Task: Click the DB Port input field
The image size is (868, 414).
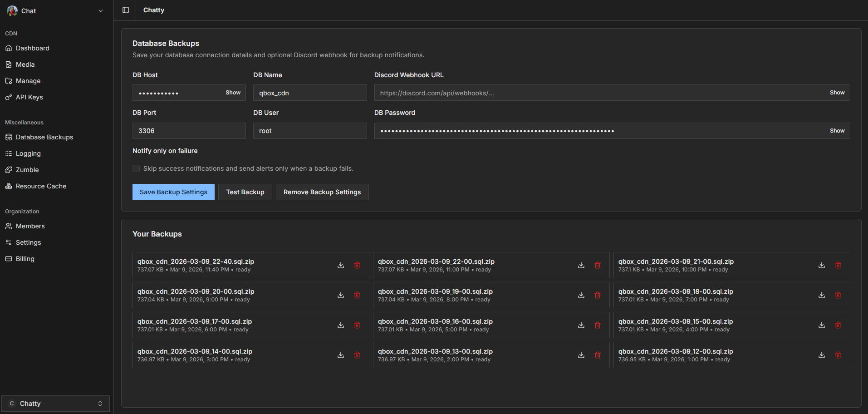Action: pos(189,130)
